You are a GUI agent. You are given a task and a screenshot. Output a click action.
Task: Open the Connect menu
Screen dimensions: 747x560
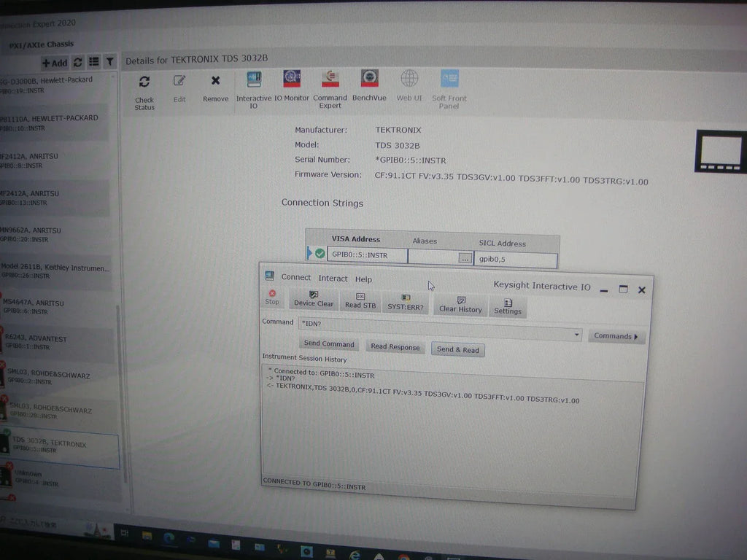296,277
